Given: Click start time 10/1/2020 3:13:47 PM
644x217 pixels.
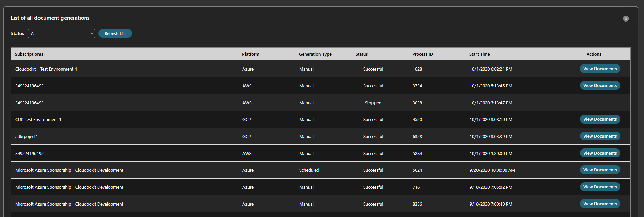Looking at the screenshot, I should click(491, 103).
